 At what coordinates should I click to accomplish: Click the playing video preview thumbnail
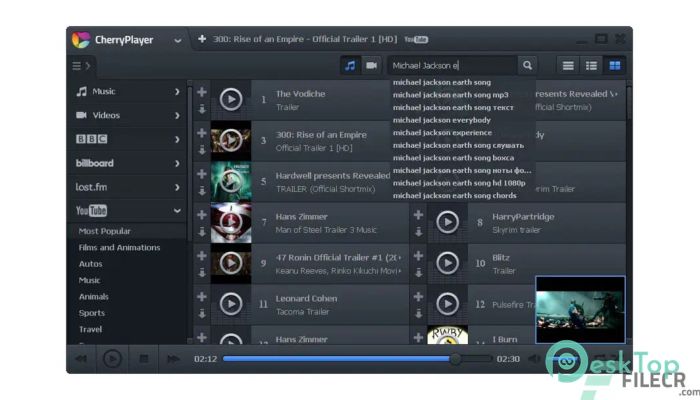580,310
